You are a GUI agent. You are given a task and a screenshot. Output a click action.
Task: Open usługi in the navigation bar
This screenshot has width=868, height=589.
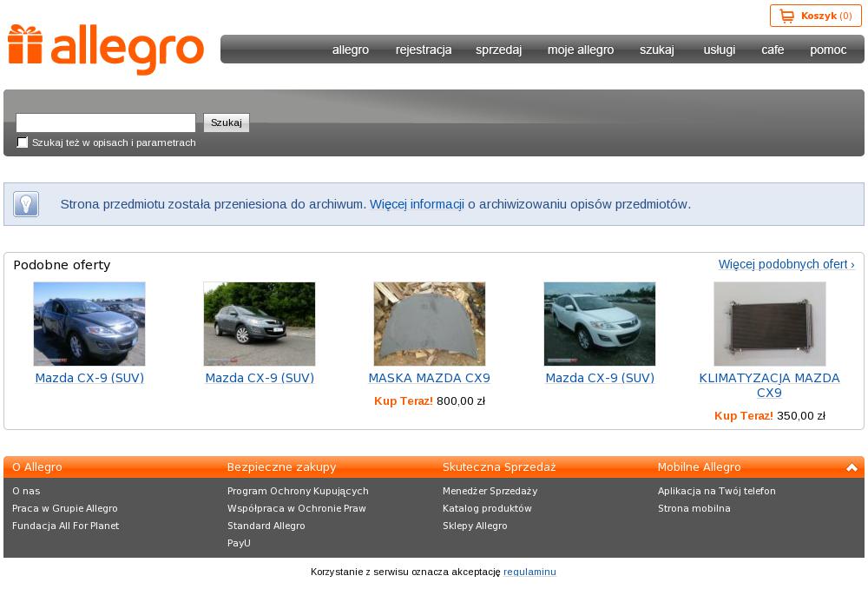[x=719, y=50]
